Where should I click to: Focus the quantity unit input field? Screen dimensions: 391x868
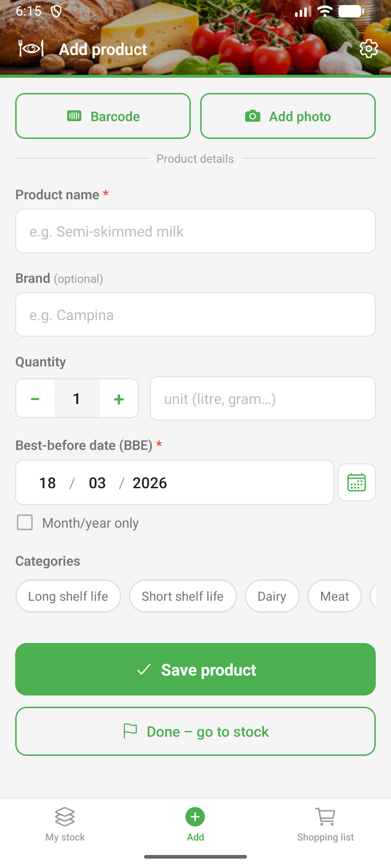[x=263, y=399]
